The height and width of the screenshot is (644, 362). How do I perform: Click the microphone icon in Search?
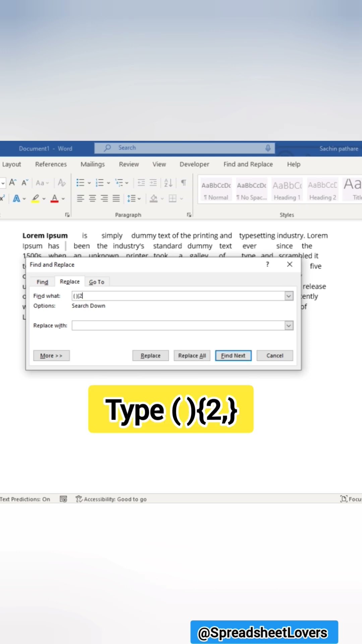coord(268,148)
